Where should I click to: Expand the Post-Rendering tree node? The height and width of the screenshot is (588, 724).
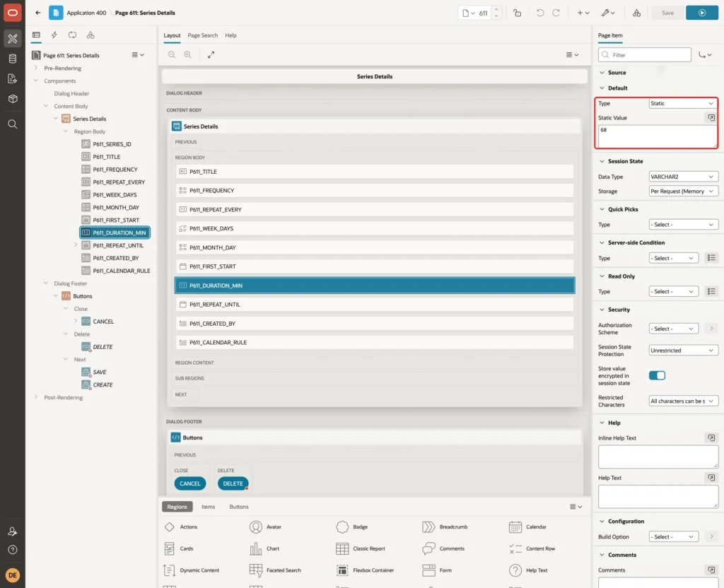[36, 397]
